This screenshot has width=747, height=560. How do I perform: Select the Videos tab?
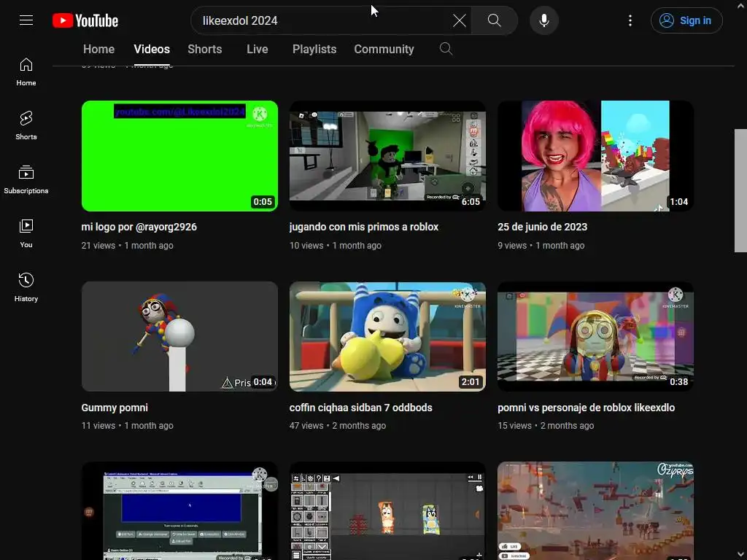(152, 49)
